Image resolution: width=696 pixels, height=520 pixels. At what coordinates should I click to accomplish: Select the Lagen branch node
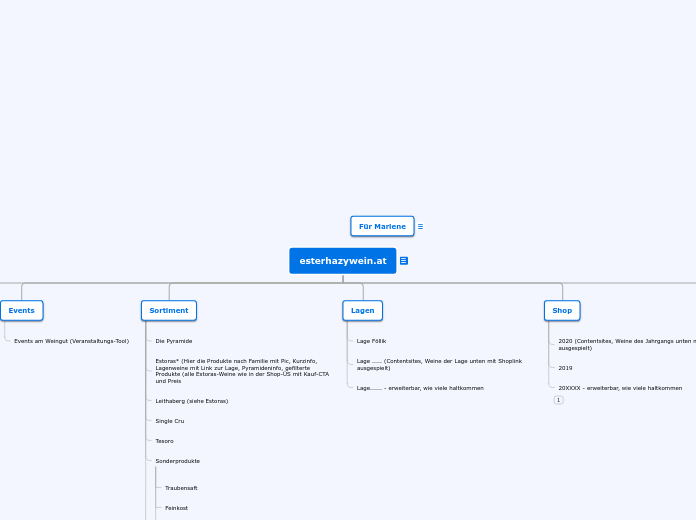pos(363,310)
